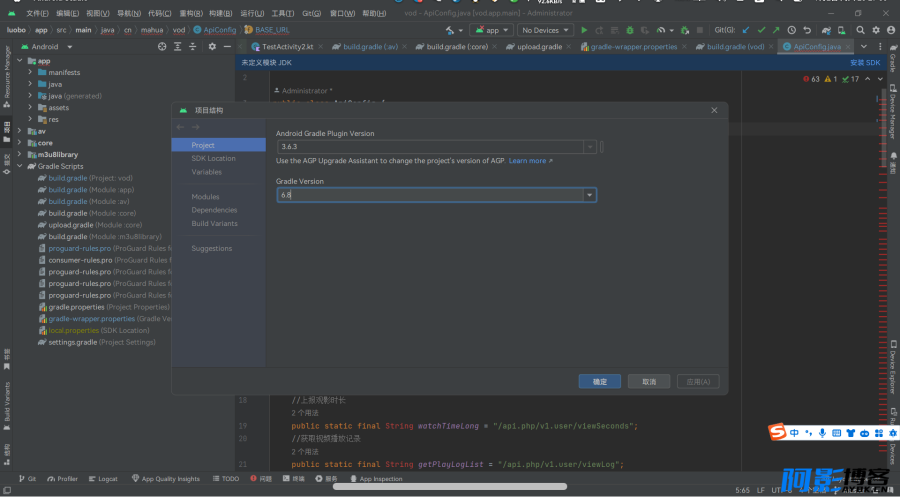Select SDK Location in the dialog sidebar

(x=214, y=158)
